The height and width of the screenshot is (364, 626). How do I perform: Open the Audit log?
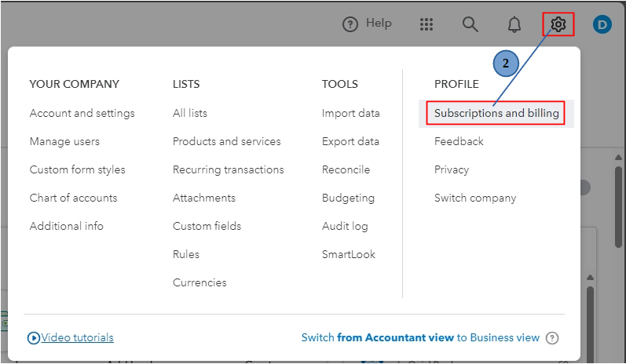pyautogui.click(x=345, y=226)
